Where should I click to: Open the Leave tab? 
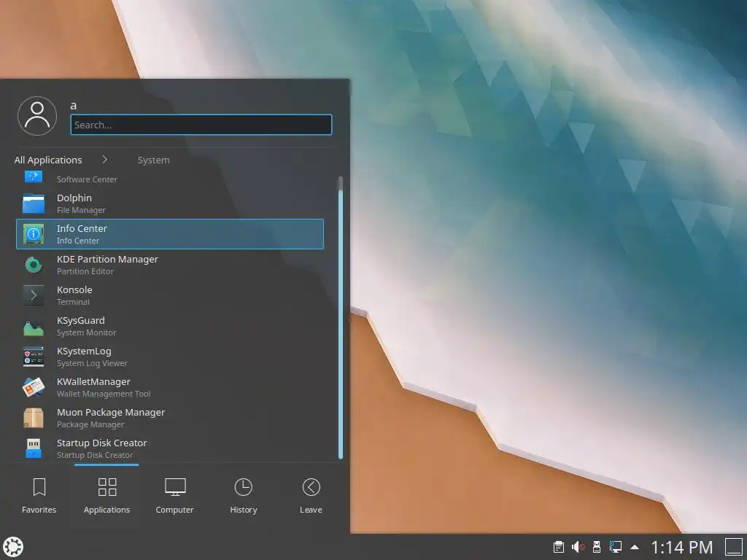311,496
